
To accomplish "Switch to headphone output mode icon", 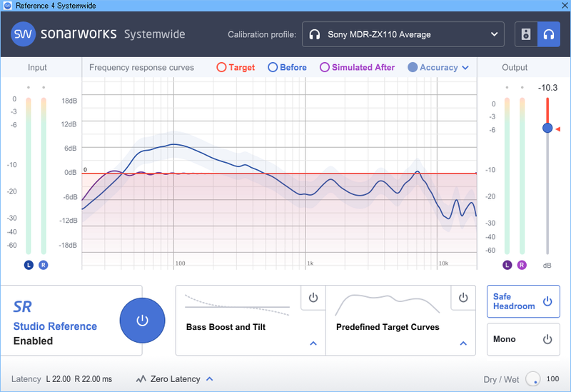I will [549, 34].
